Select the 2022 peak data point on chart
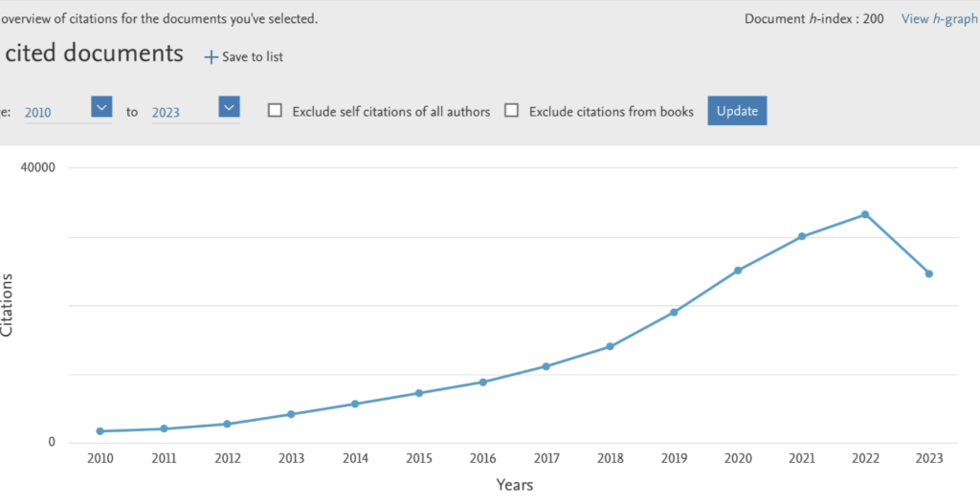The width and height of the screenshot is (980, 504). [x=864, y=214]
